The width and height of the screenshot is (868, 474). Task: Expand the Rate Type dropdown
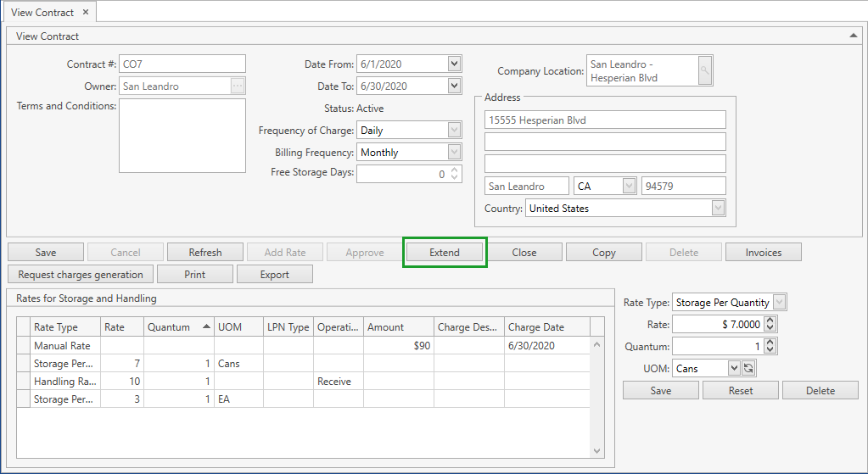click(x=779, y=302)
